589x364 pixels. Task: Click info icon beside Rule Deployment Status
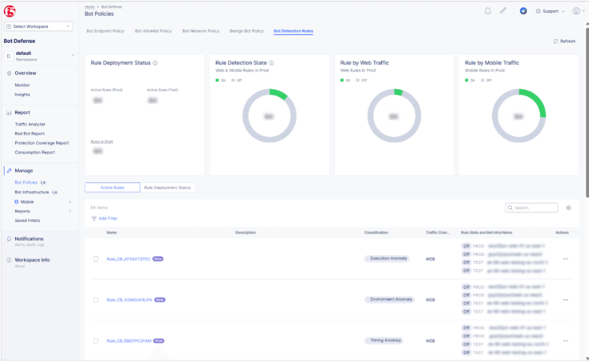pyautogui.click(x=155, y=63)
